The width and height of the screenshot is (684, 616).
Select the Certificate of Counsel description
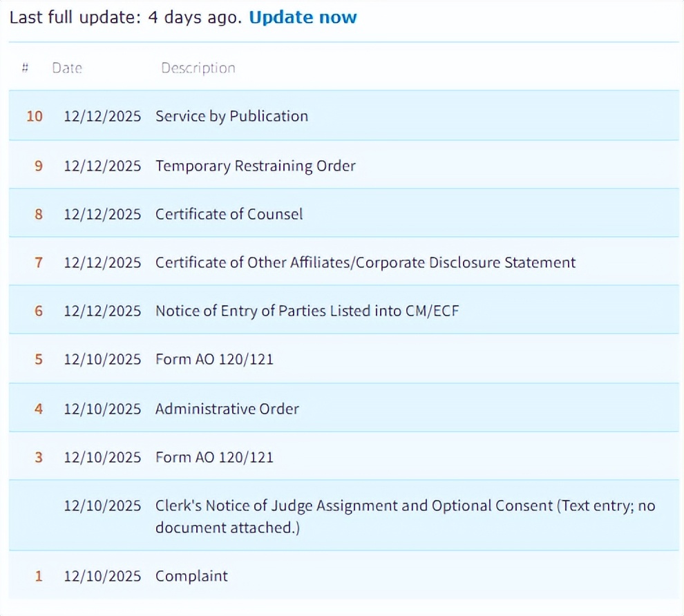tap(229, 214)
